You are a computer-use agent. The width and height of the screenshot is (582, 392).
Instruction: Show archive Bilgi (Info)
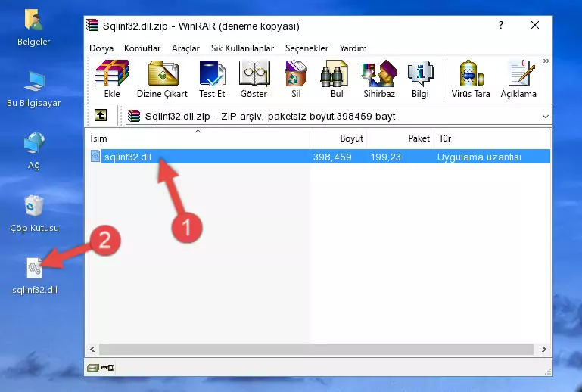[420, 79]
